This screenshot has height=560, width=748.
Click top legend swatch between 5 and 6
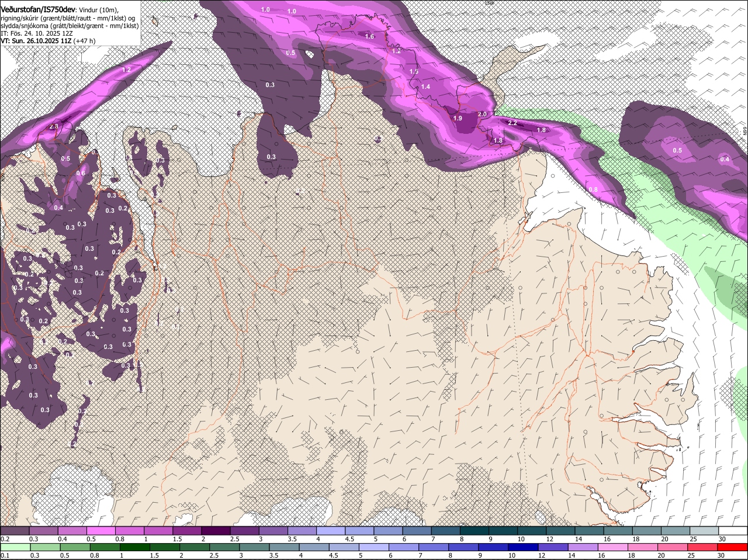coord(388,531)
